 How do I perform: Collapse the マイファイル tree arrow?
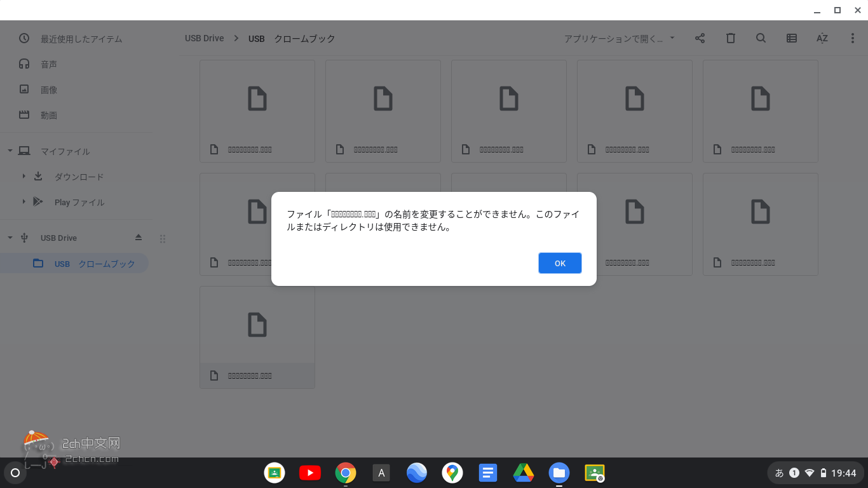pyautogui.click(x=10, y=151)
